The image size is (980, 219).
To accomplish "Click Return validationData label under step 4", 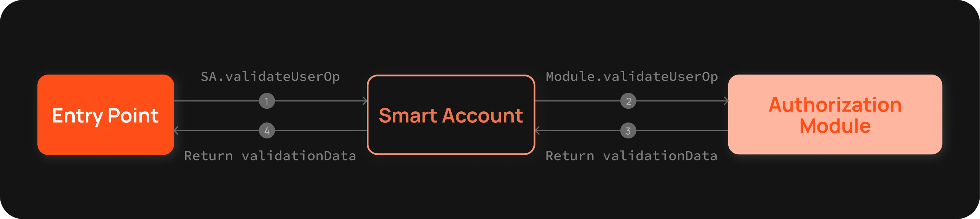I will coord(270,156).
